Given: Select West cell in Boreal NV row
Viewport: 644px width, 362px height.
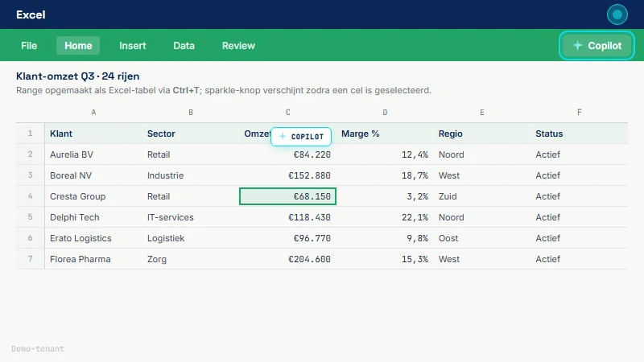Looking at the screenshot, I should click(x=482, y=175).
